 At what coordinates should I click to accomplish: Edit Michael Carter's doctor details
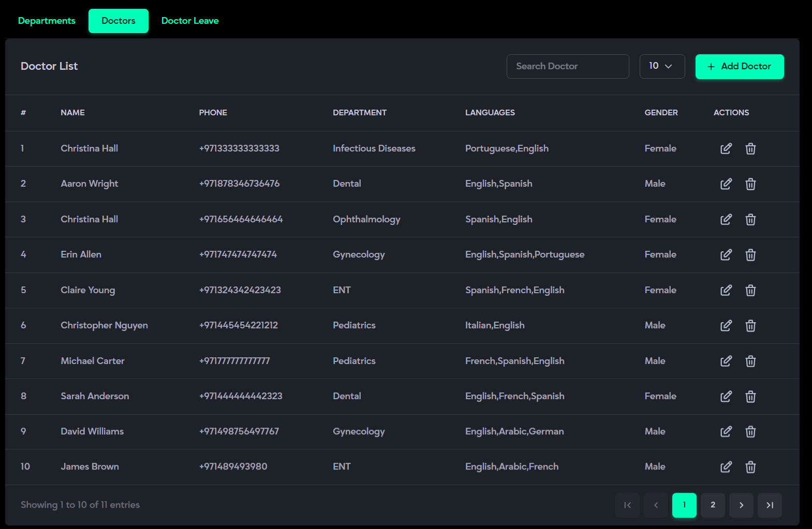pyautogui.click(x=726, y=361)
